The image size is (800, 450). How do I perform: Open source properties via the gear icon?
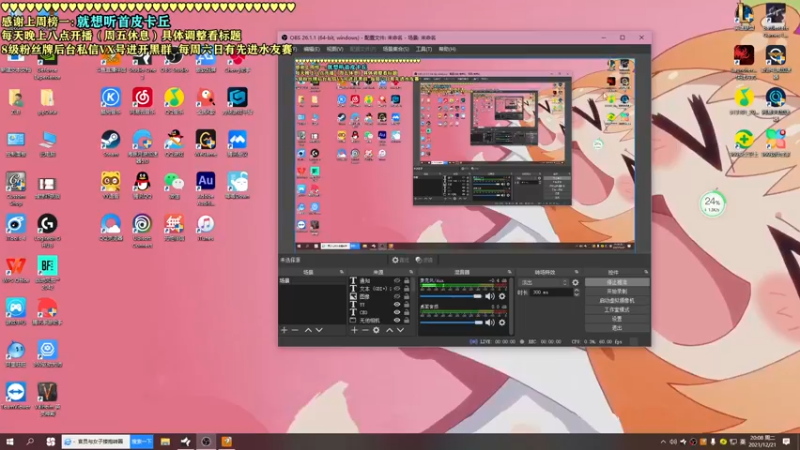[x=376, y=330]
